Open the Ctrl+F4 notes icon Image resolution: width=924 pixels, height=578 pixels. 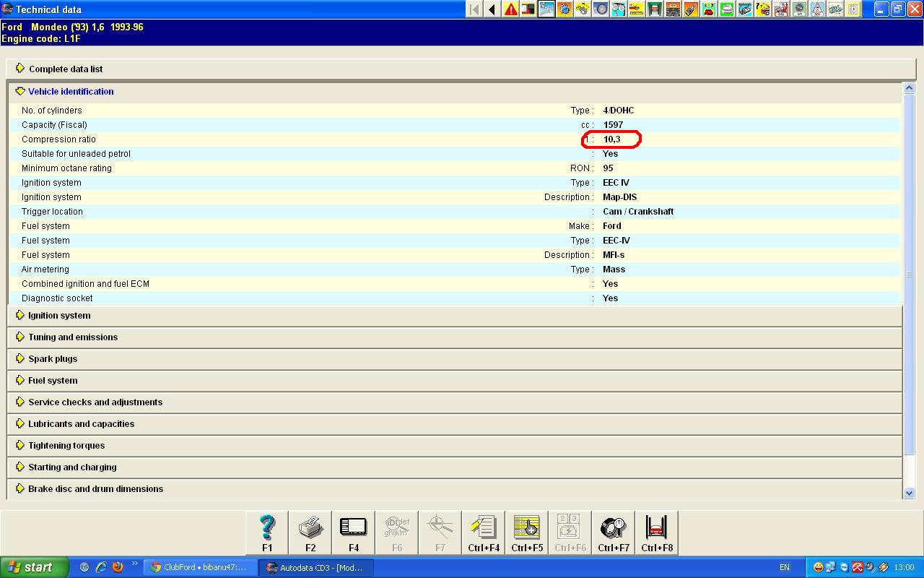484,532
